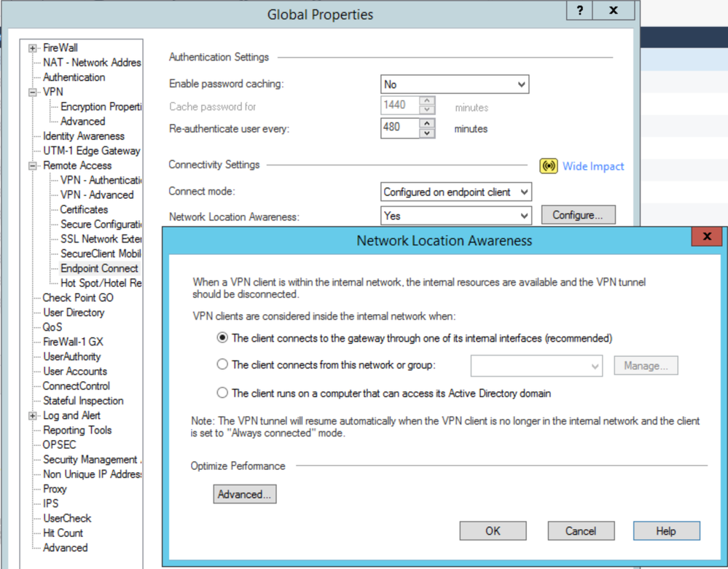Click the Configure... button
The width and height of the screenshot is (728, 569).
578,216
